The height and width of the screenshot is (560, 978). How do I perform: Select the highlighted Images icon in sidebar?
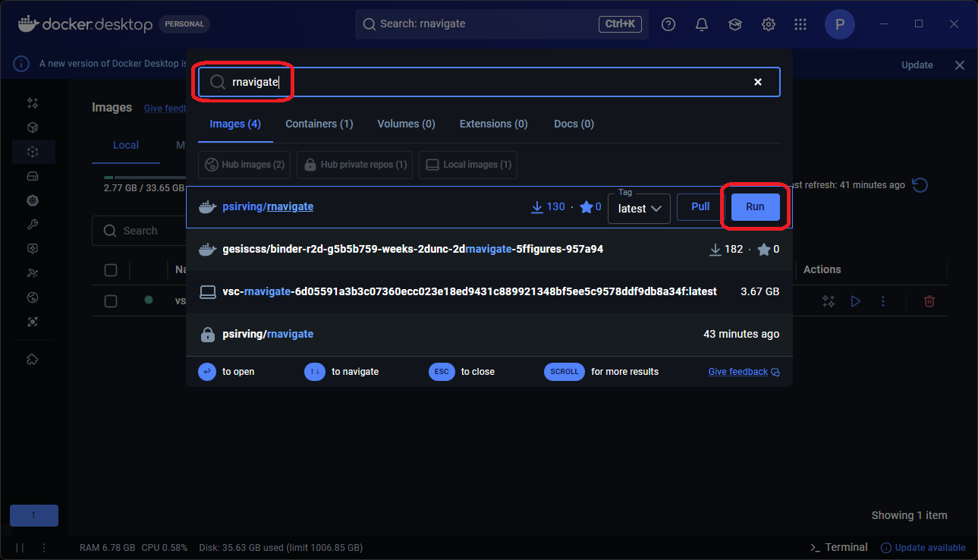click(x=33, y=152)
